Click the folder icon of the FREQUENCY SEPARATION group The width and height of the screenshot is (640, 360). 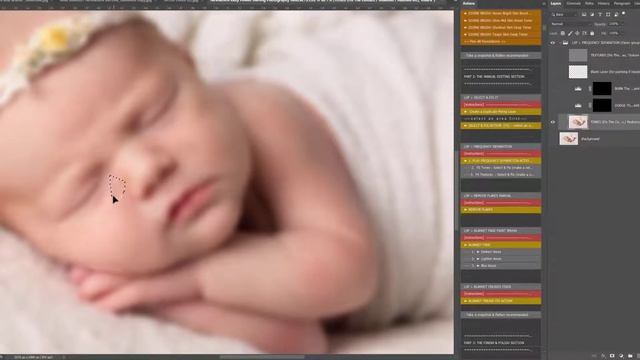tap(566, 42)
